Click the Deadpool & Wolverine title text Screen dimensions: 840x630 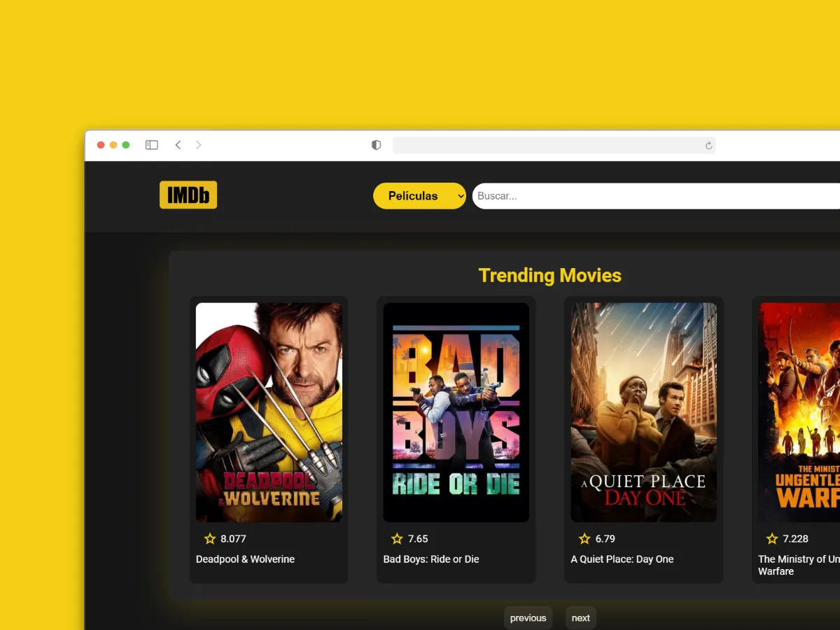coord(245,559)
